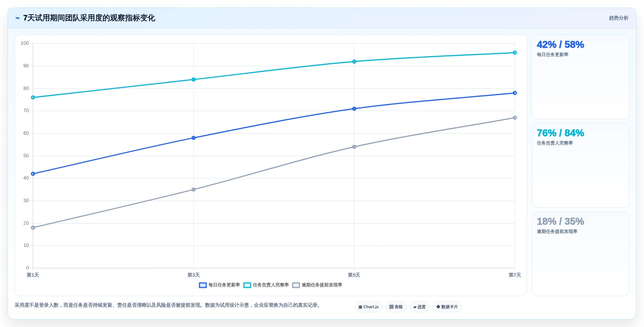644x327 pixels.
Task: Toggle the 逾期任务提前发现率 legend item
Action: click(x=317, y=285)
